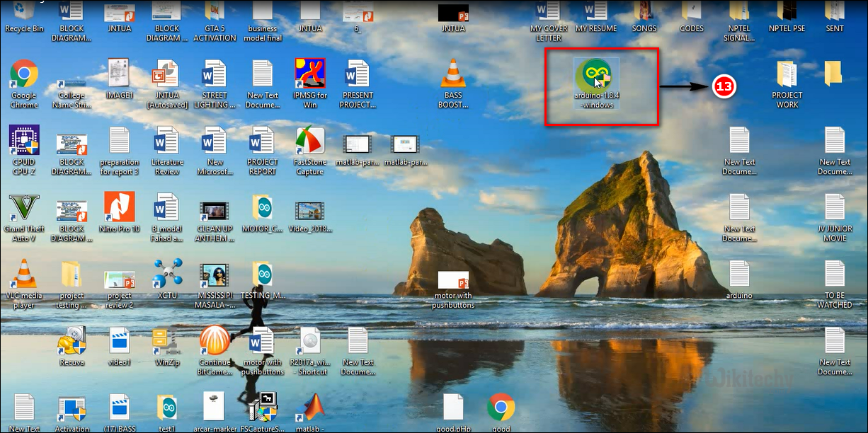Select the Continue BitComet shortcut
This screenshot has height=433, width=868.
click(214, 341)
